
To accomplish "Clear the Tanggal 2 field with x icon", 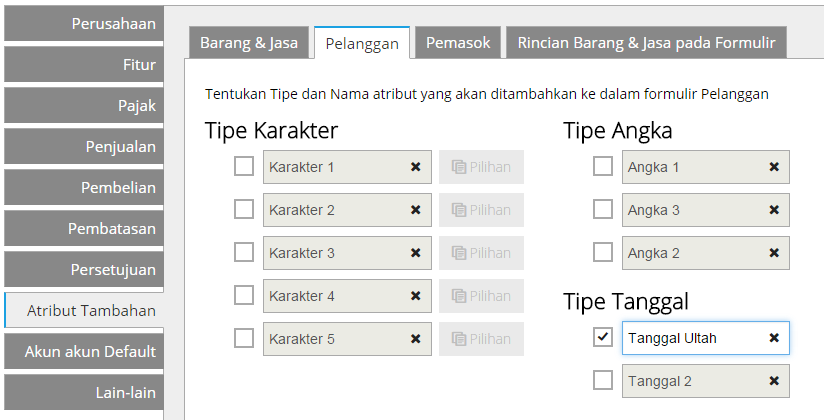I will click(x=774, y=381).
